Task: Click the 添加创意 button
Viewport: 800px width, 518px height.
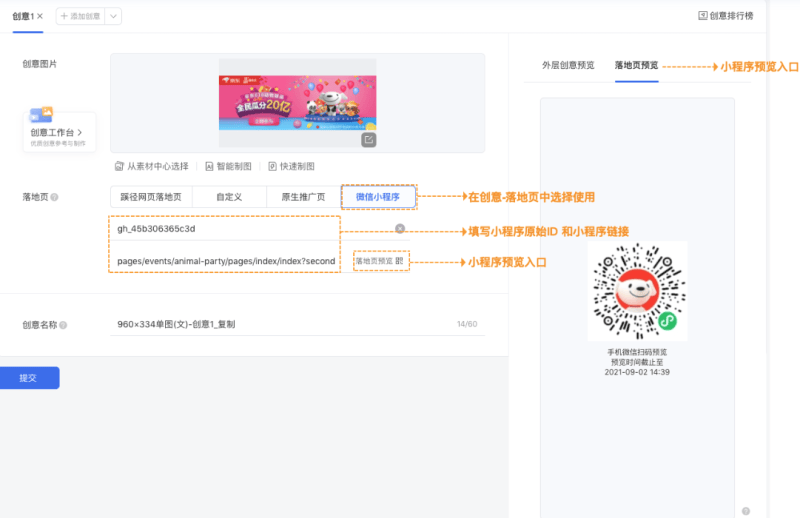Action: [x=80, y=16]
